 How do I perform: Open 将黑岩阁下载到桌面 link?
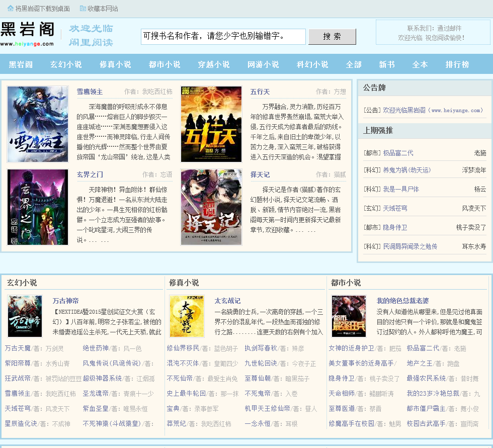pyautogui.click(x=42, y=9)
